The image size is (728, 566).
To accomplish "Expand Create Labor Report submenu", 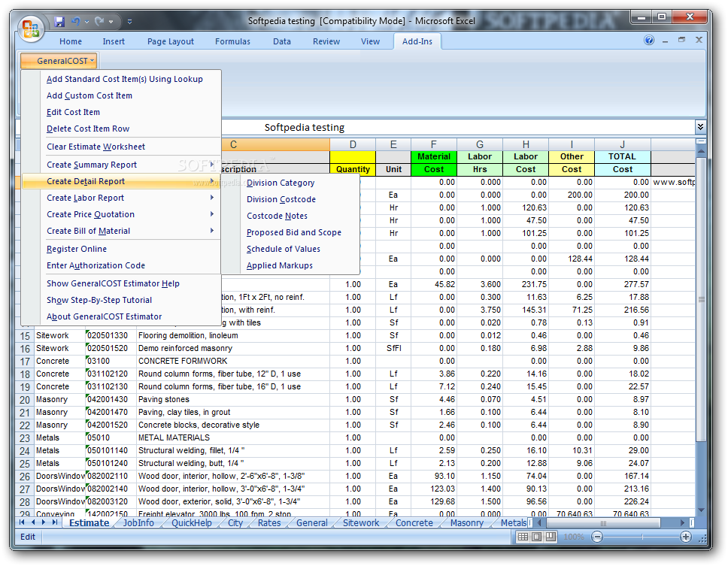I will (x=121, y=198).
